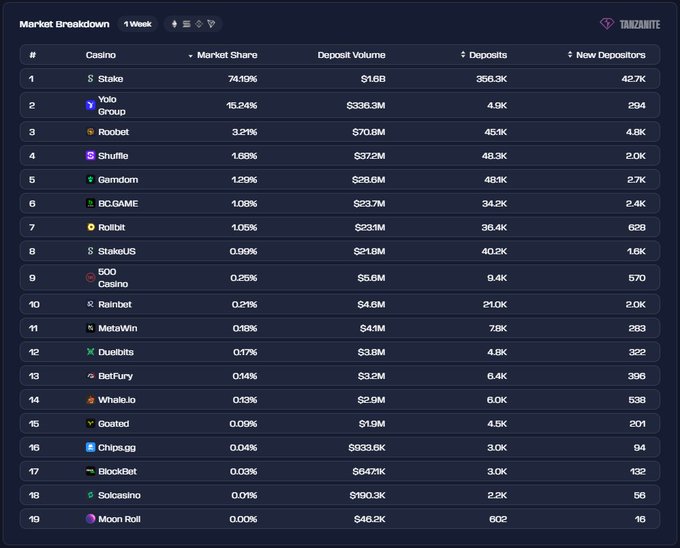
Task: Select the Chips.gg casino name
Action: [x=117, y=447]
